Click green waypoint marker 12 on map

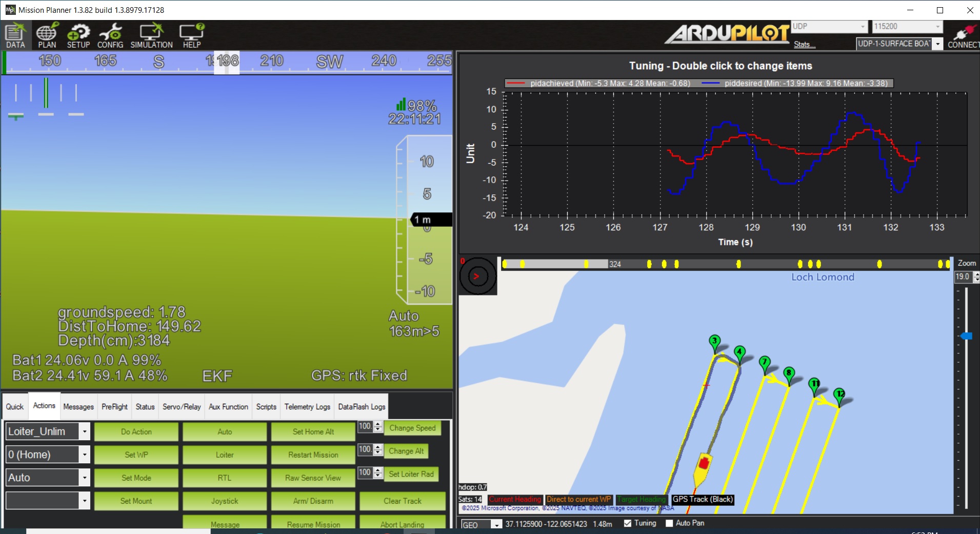click(839, 397)
